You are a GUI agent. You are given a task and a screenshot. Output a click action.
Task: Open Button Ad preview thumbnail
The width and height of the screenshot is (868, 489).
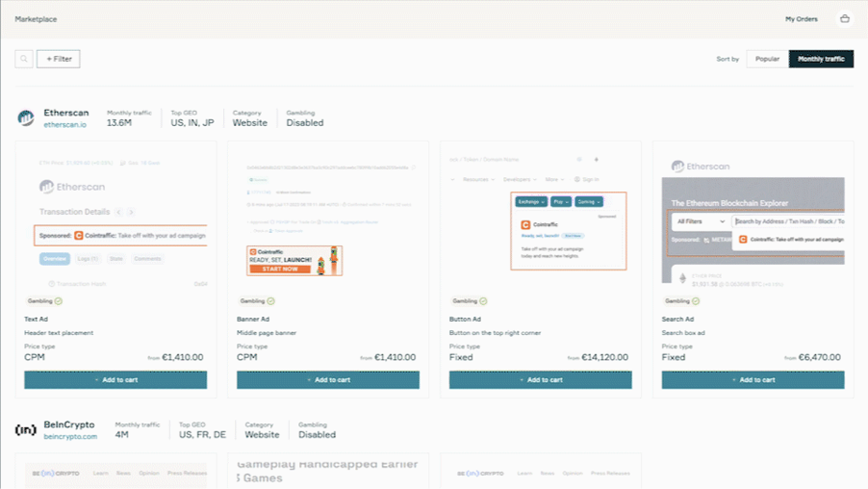point(540,219)
